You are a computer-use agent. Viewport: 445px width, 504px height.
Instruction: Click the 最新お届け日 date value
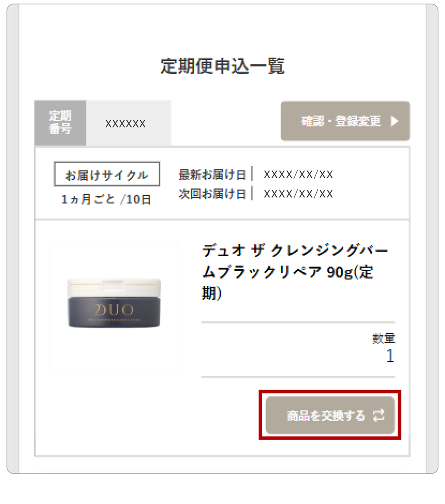298,174
